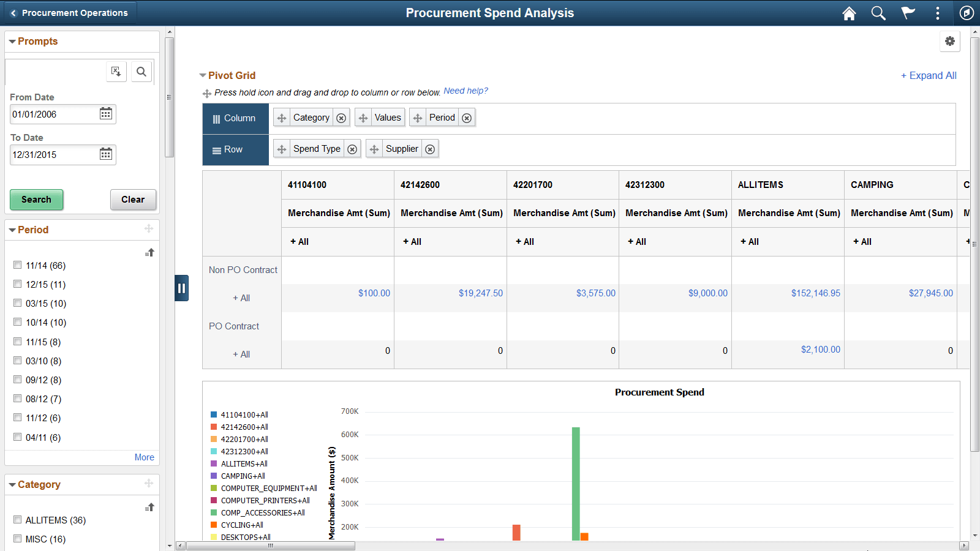Open the Need help? link
The image size is (980, 551).
466,91
